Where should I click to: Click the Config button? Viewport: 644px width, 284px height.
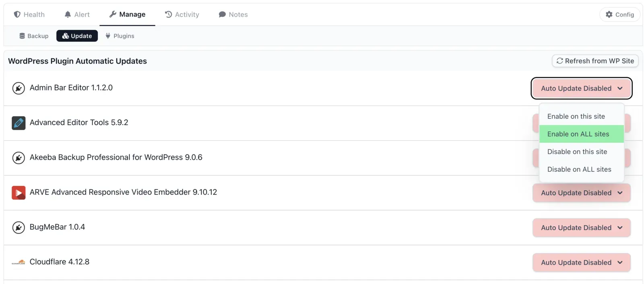click(620, 14)
